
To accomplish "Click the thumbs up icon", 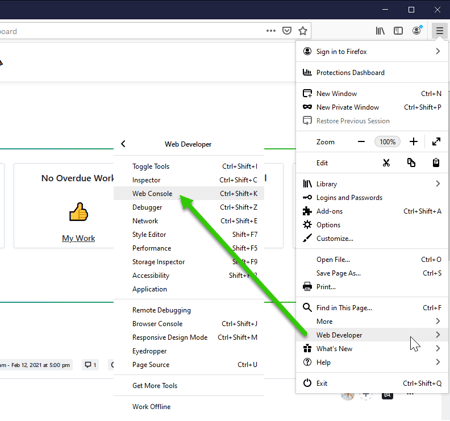I will [78, 212].
